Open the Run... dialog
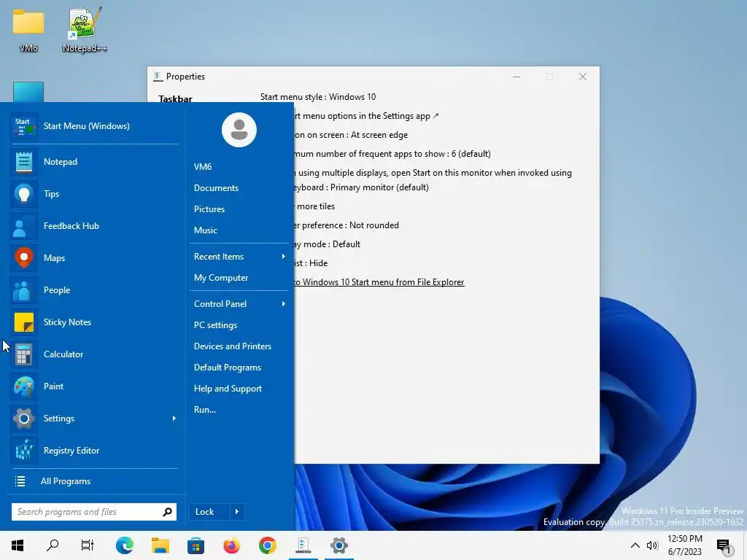Screen dimensions: 747x560 (x=205, y=410)
